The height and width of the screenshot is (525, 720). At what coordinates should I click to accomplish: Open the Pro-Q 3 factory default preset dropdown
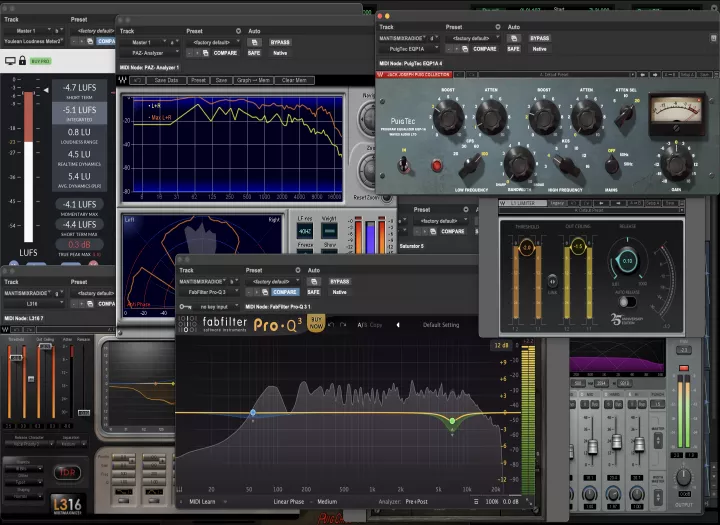[x=273, y=281]
